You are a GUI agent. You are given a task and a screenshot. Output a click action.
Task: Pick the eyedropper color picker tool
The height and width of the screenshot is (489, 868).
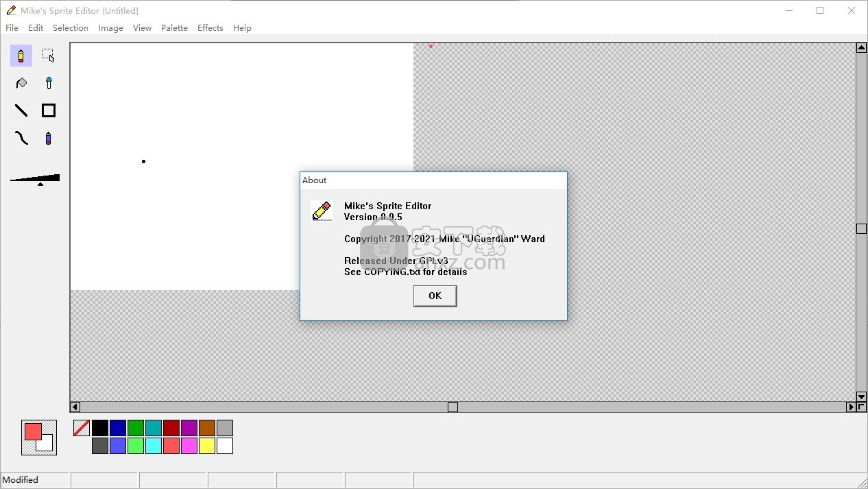click(x=48, y=83)
